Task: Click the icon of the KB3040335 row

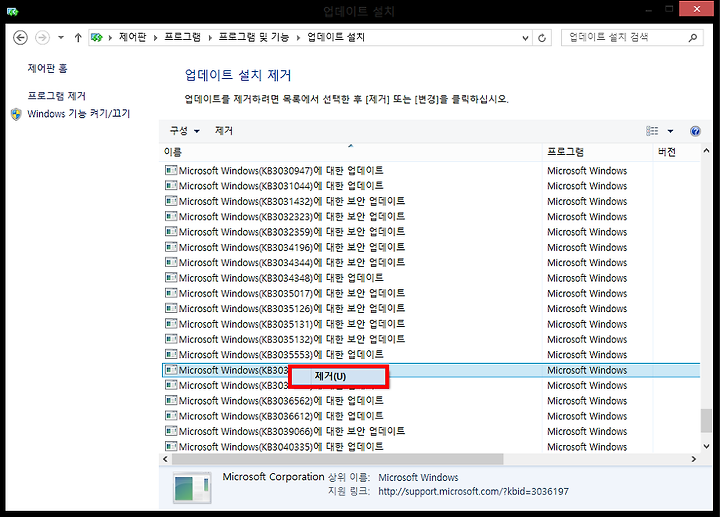Action: pyautogui.click(x=171, y=446)
